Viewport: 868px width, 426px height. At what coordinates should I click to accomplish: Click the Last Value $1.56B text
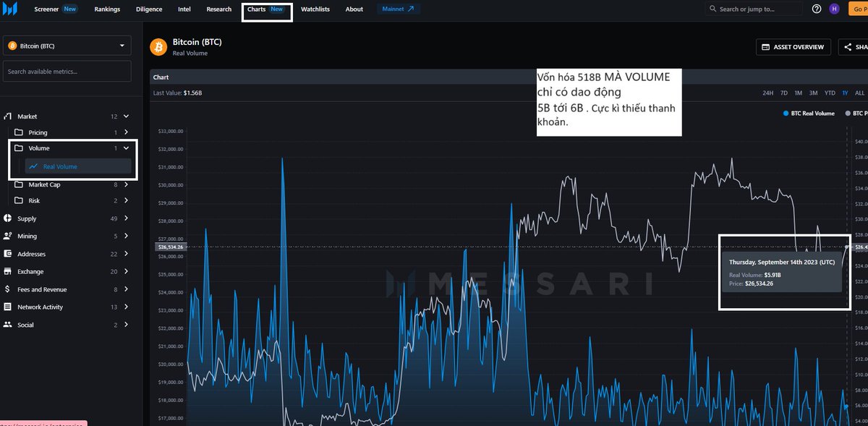click(177, 93)
